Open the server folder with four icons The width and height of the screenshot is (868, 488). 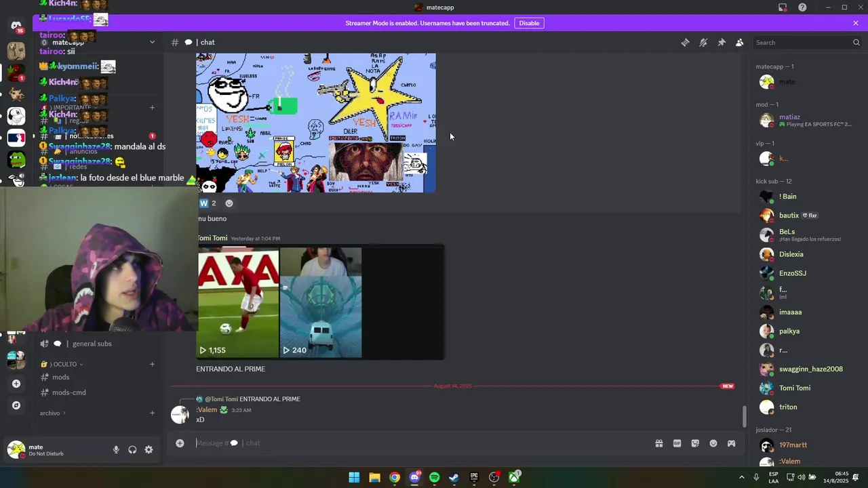(16, 361)
